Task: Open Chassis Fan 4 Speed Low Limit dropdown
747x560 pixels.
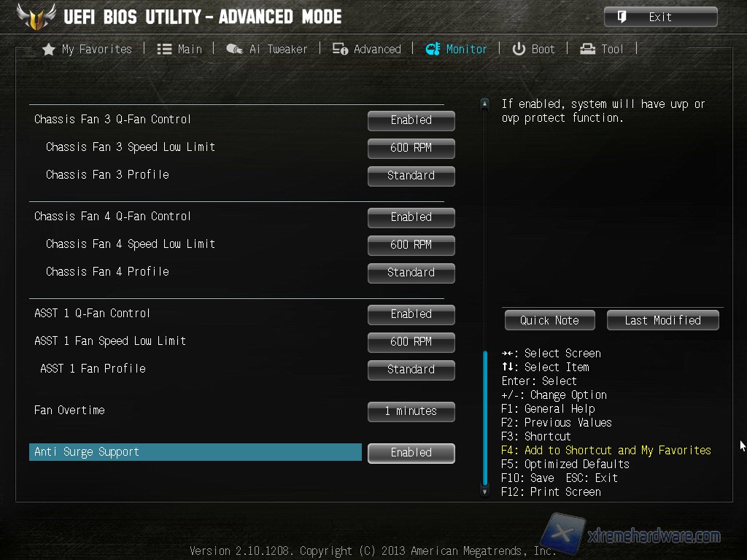Action: click(x=411, y=245)
